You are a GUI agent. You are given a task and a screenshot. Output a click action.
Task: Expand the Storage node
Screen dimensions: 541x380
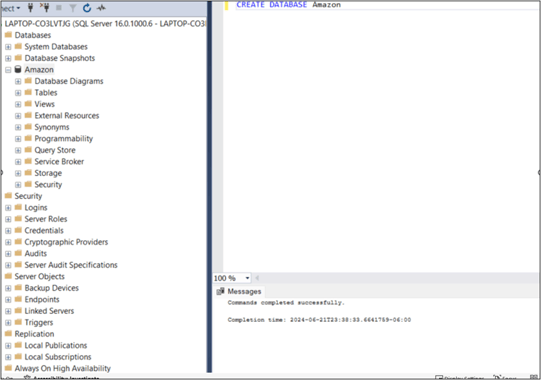tap(18, 173)
